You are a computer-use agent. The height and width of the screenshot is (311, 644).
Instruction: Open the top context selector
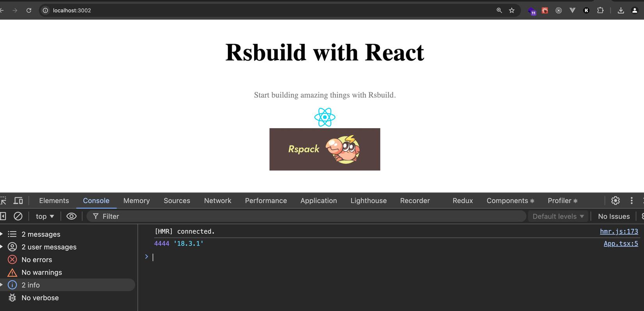pyautogui.click(x=45, y=216)
